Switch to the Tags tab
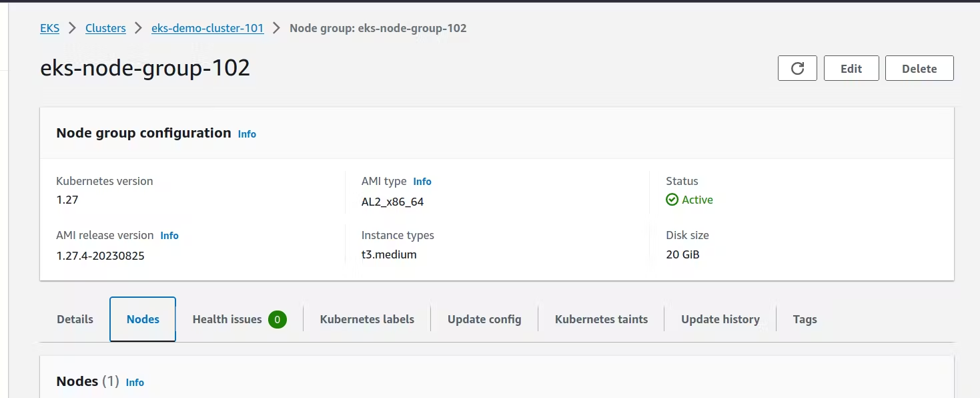The width and height of the screenshot is (980, 398). click(x=805, y=319)
